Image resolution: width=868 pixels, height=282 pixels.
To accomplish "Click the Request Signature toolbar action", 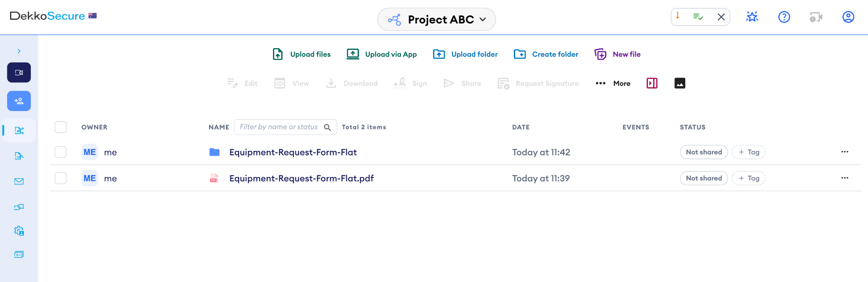I will [x=538, y=83].
